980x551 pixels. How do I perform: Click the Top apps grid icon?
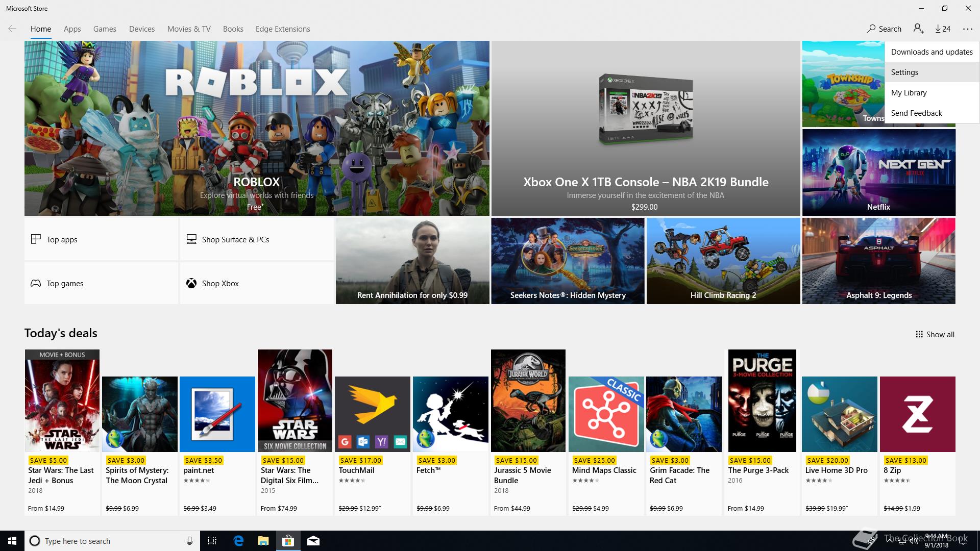[x=36, y=239]
